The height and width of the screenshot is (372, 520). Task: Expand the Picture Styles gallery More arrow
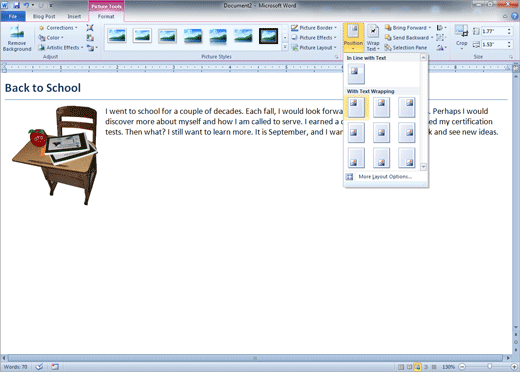tap(285, 48)
